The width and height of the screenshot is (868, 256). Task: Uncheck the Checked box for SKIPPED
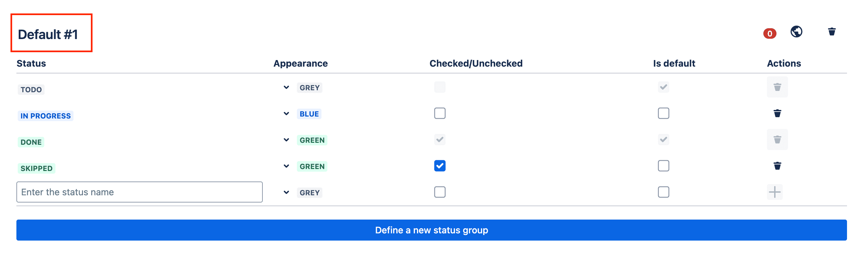click(440, 166)
